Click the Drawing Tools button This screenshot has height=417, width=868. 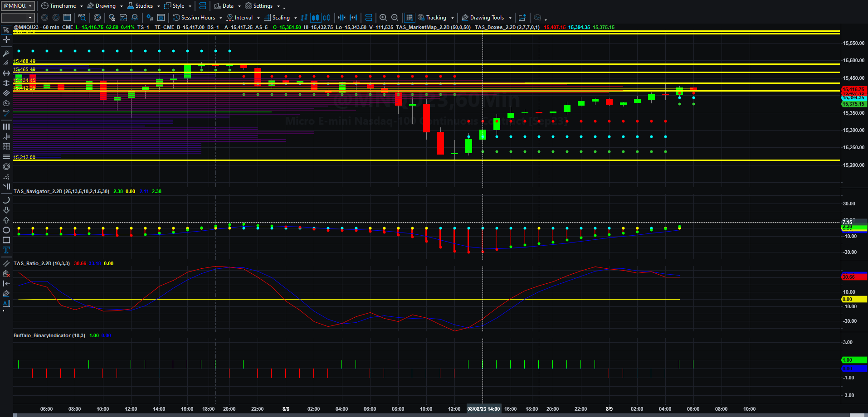click(487, 18)
